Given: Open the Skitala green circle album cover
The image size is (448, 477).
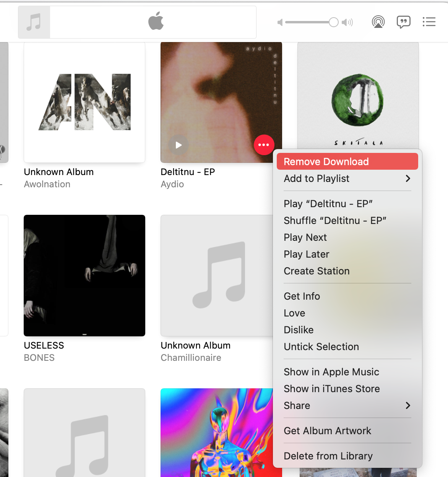Looking at the screenshot, I should (x=358, y=96).
